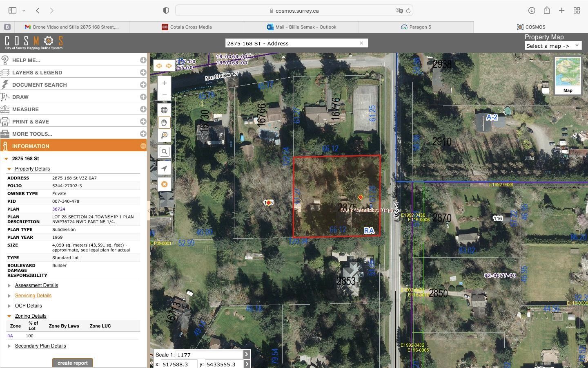The image size is (588, 368).
Task: Click the Safari back arrow
Action: (38, 10)
